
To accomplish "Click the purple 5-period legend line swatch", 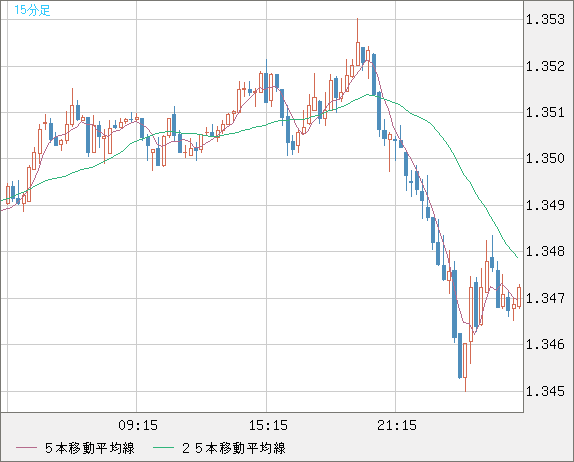I will [x=26, y=448].
